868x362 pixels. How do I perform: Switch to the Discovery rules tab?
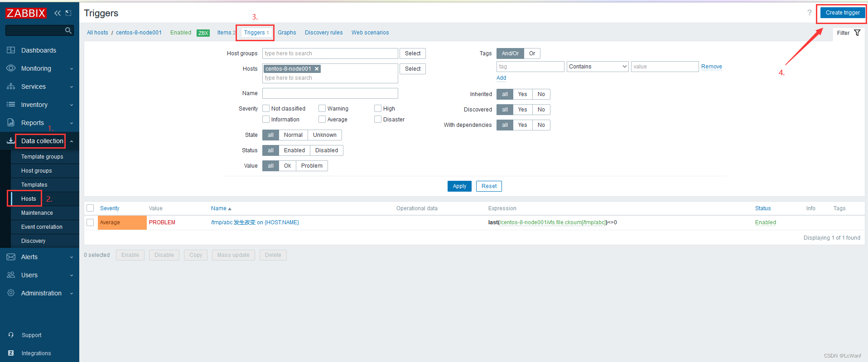click(323, 33)
